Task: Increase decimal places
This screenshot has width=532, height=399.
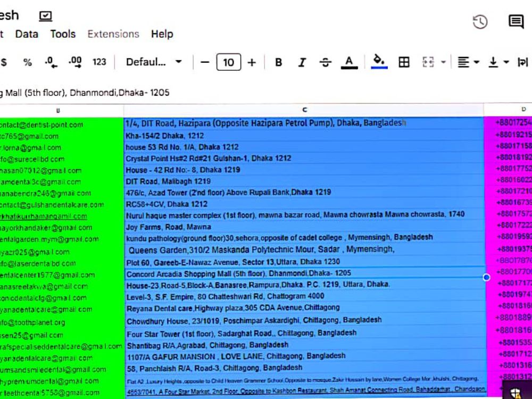Action: [x=75, y=62]
